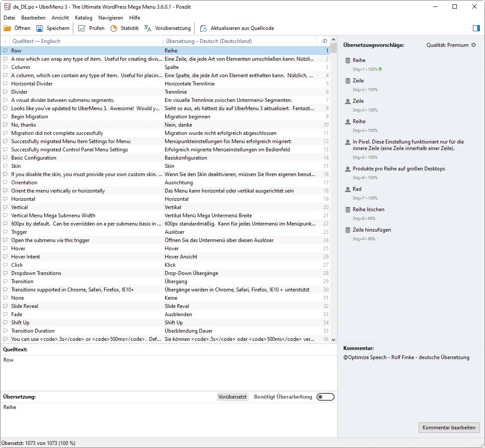The width and height of the screenshot is (485, 448).
Task: Click comment bubble icon beside Column
Action: coord(5,67)
